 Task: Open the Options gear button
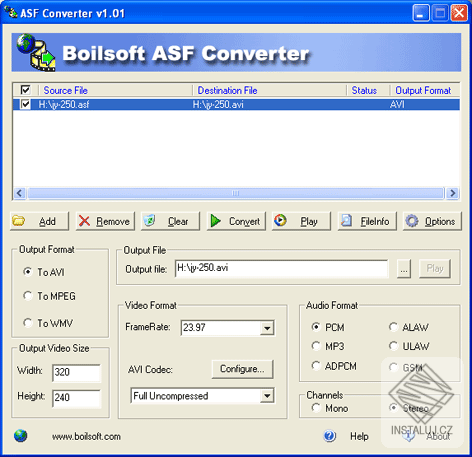coord(432,221)
